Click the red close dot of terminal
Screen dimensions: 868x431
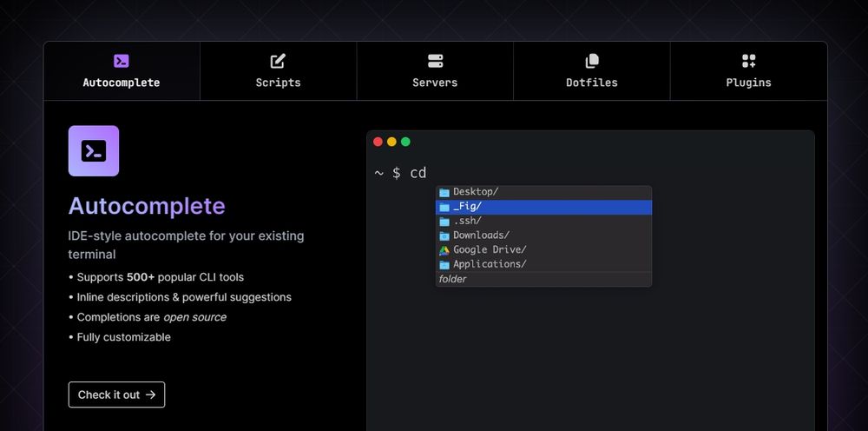click(x=378, y=142)
